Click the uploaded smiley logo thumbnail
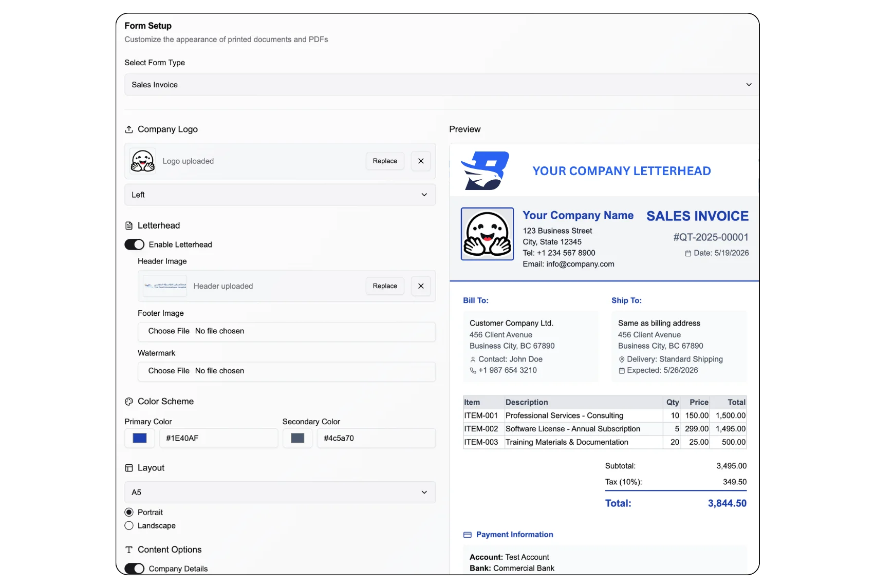The height and width of the screenshot is (588, 875). 143,161
